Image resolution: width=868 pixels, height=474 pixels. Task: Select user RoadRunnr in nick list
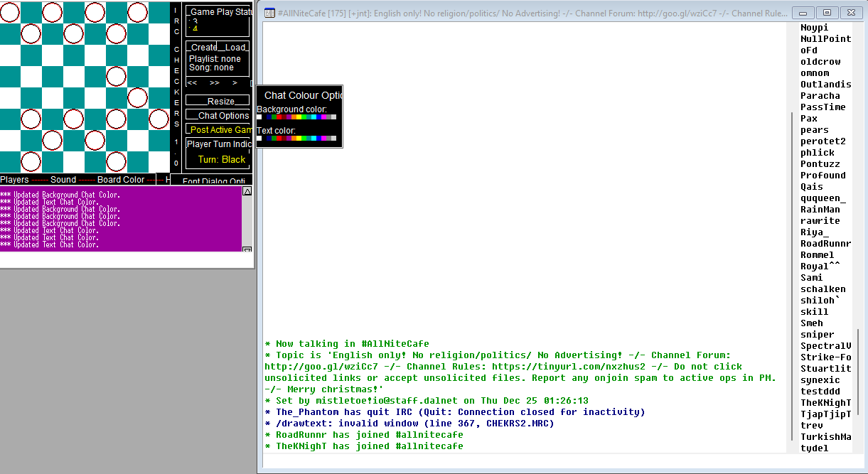tap(825, 244)
